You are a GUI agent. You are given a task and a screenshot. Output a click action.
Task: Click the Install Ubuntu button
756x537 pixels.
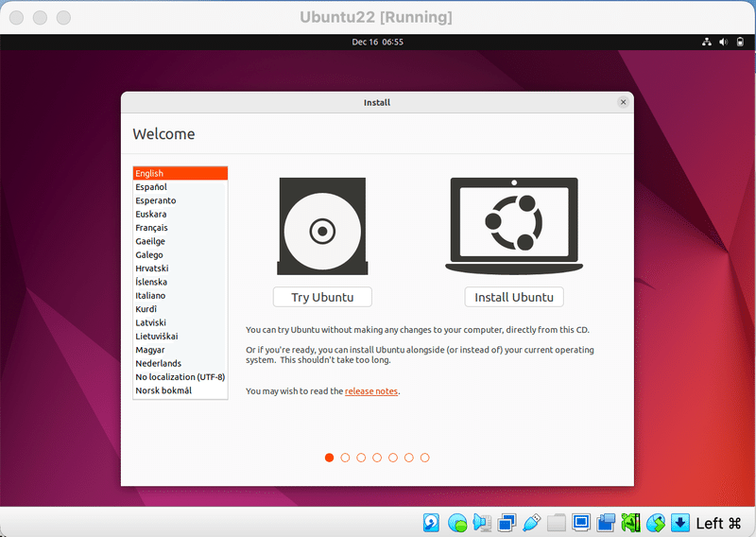click(514, 297)
